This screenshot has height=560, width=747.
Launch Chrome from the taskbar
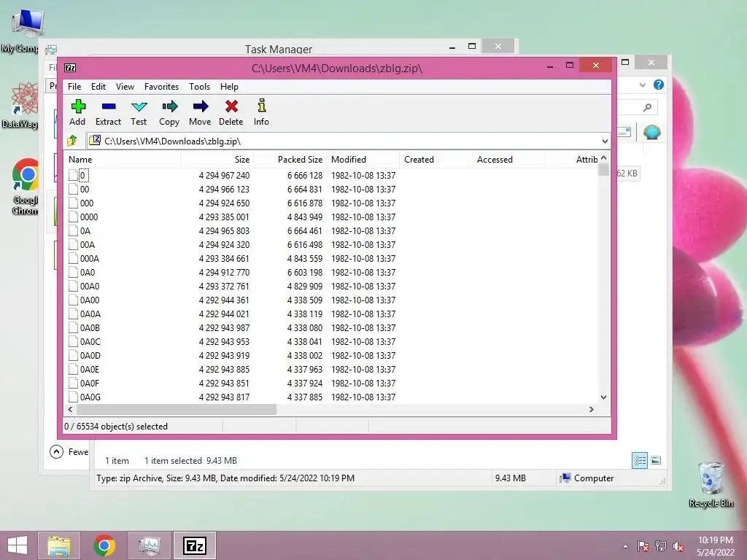[104, 545]
